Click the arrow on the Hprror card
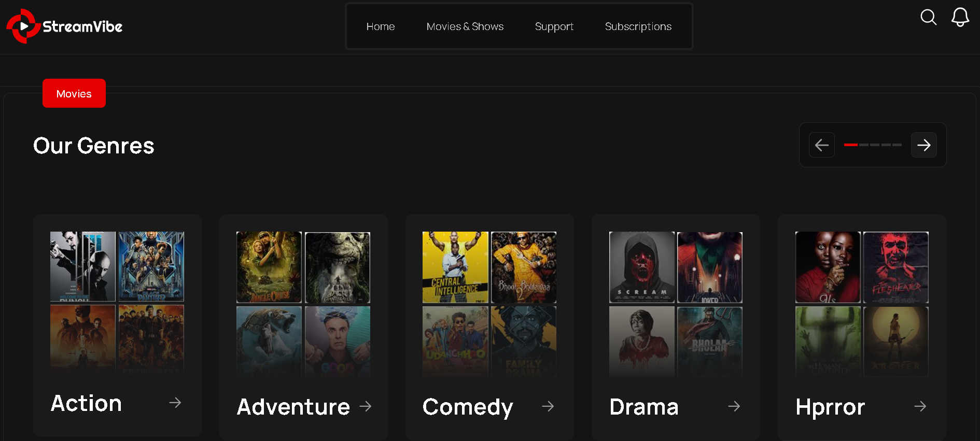This screenshot has width=980, height=441. [920, 406]
